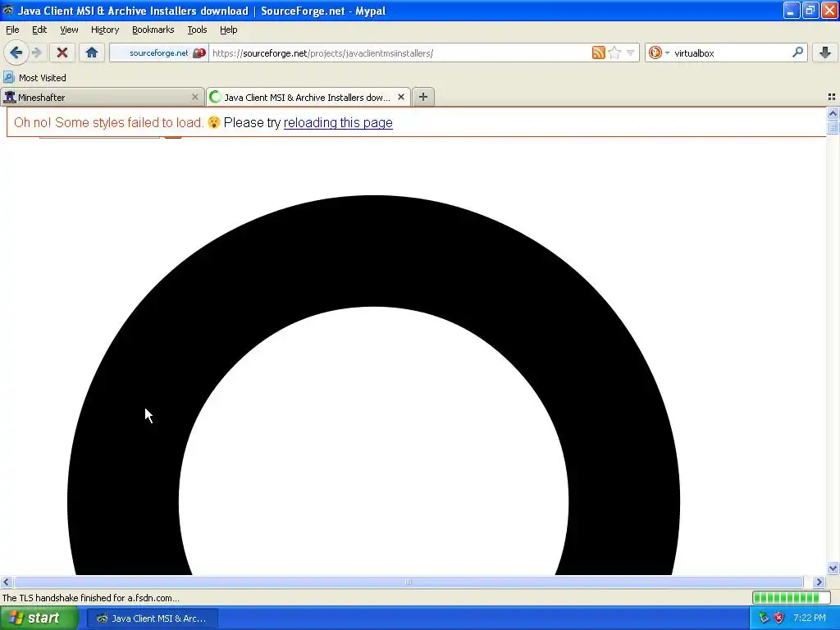The width and height of the screenshot is (840, 630).
Task: Open the View menu
Action: coord(69,30)
